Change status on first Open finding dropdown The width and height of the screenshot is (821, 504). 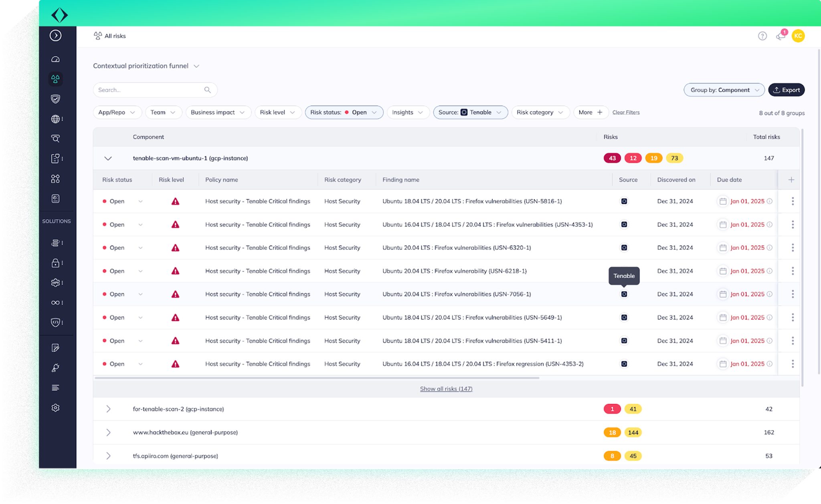[x=140, y=201]
